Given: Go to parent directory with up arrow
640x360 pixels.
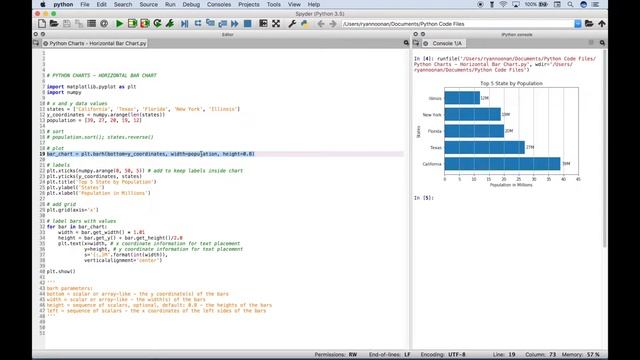Looking at the screenshot, I should tap(602, 24).
